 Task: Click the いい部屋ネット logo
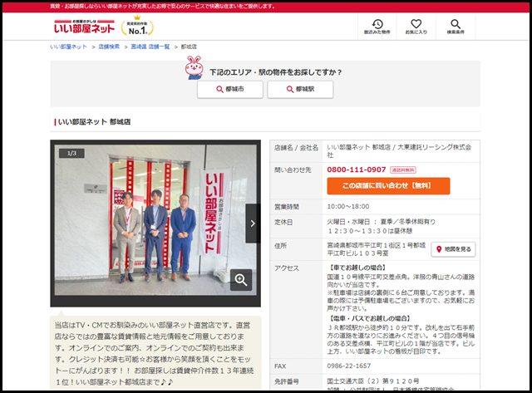[x=84, y=27]
